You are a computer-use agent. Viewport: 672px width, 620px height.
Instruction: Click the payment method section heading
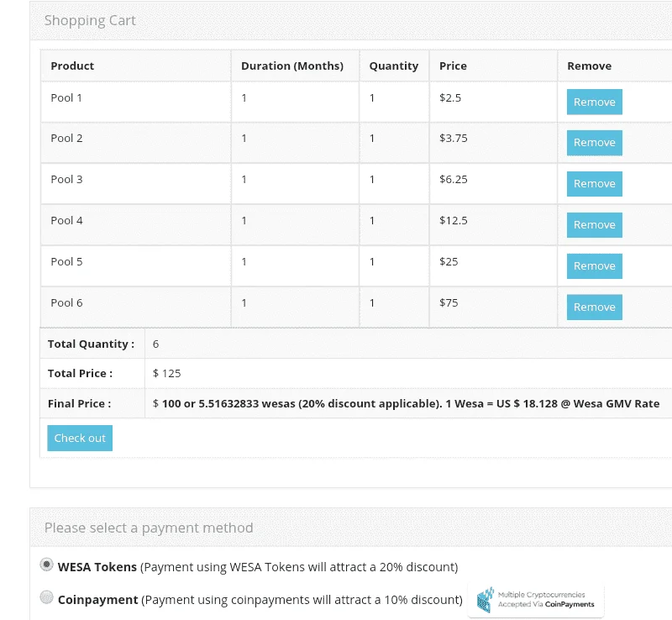[149, 528]
